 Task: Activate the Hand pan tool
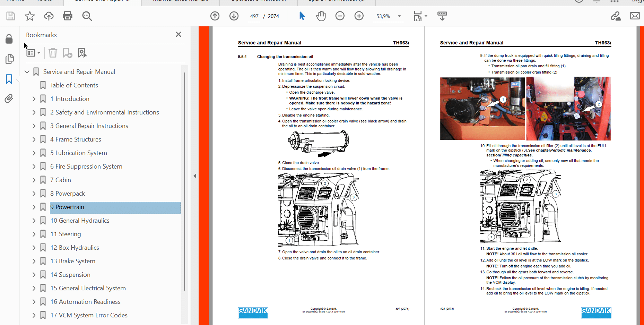[x=321, y=16]
